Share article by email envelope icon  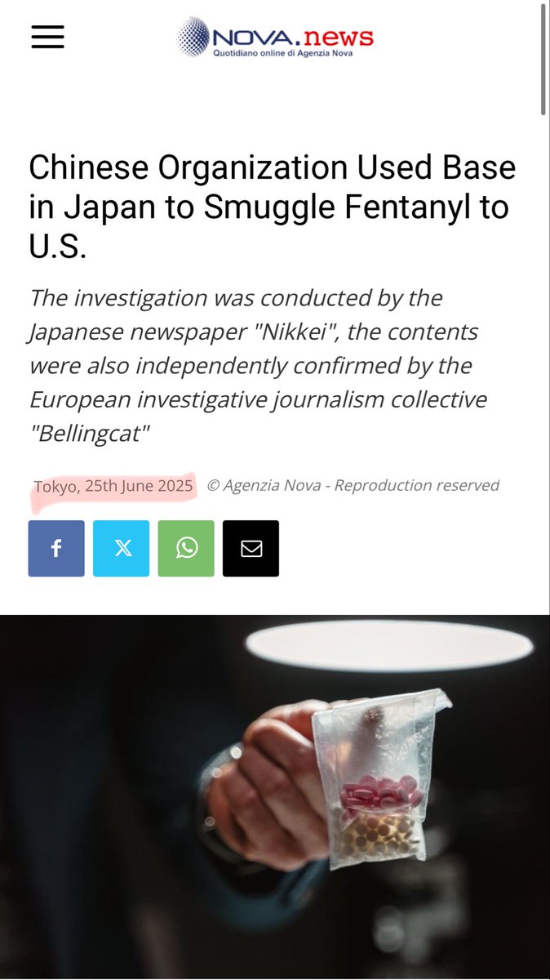tap(251, 549)
